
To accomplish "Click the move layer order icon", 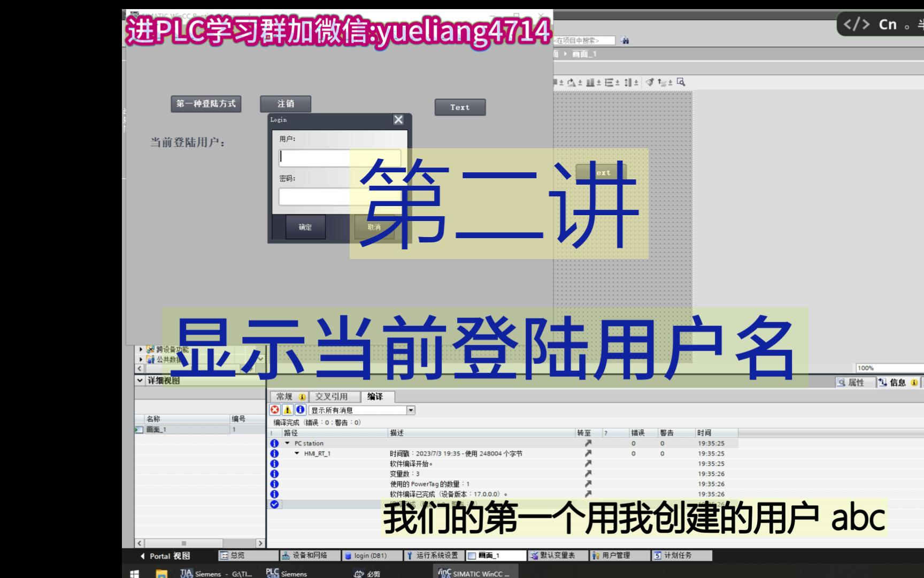I will (663, 82).
